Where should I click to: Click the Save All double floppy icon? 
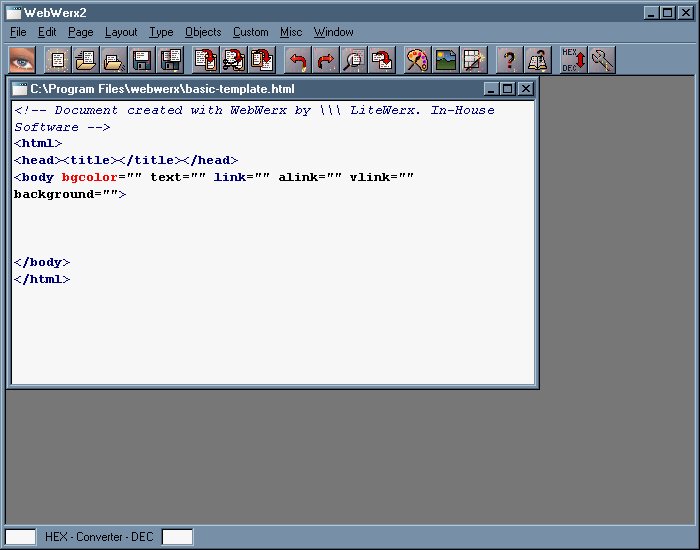coord(170,59)
